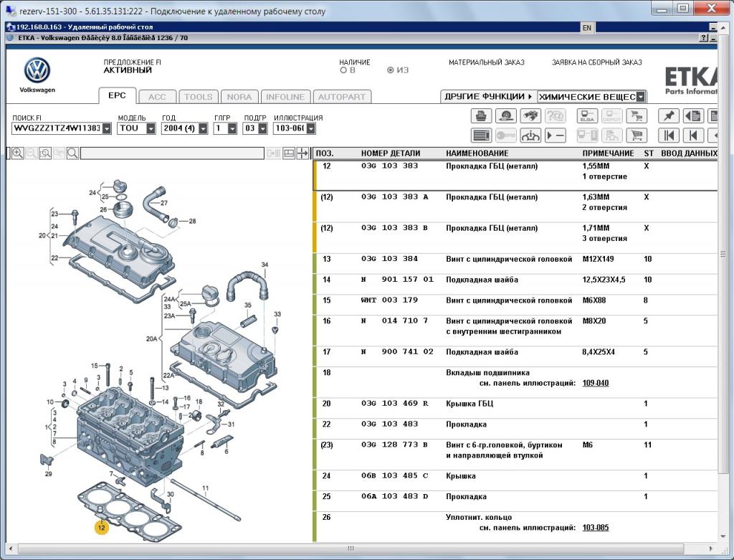The width and height of the screenshot is (734, 560).
Task: Click the arrow-to-divider panel icon
Action: click(x=302, y=153)
